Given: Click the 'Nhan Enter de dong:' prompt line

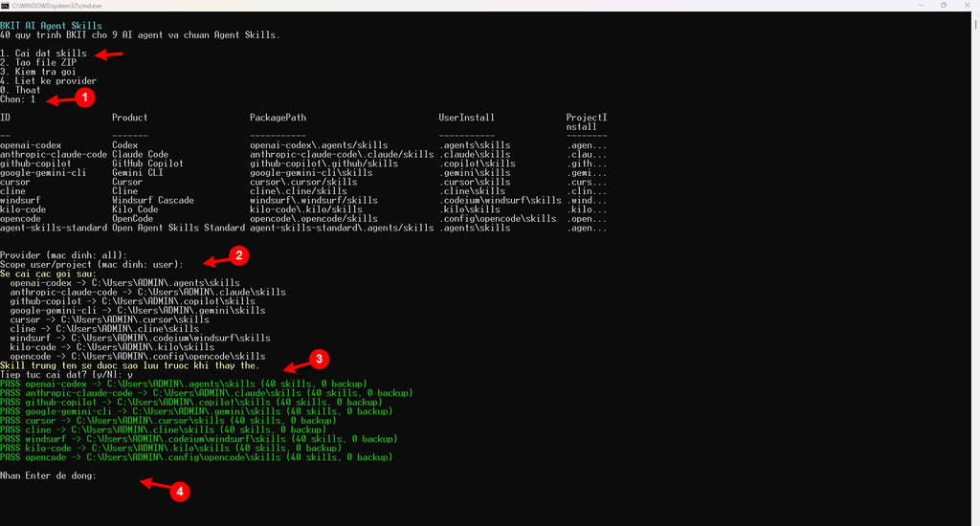Looking at the screenshot, I should tap(48, 475).
